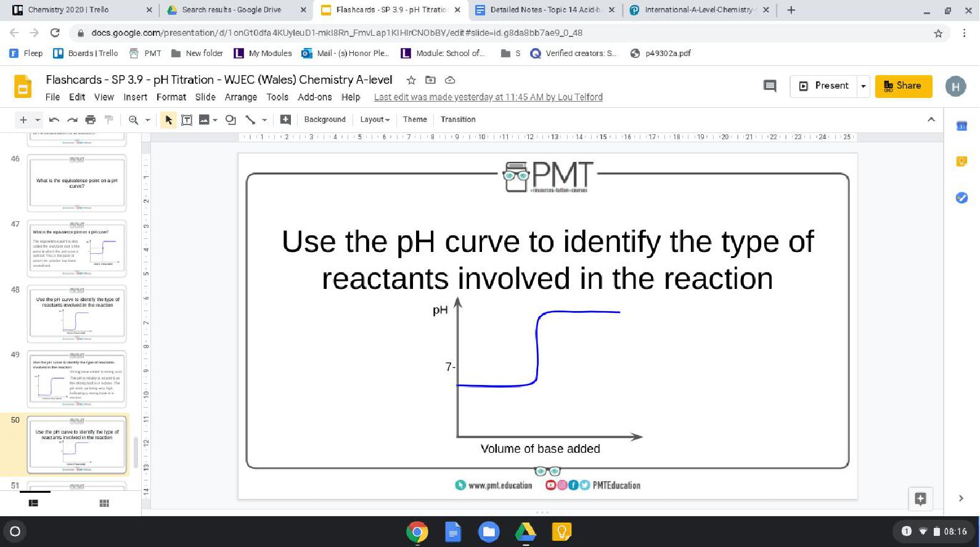Open the Insert menu
980x547 pixels.
pyautogui.click(x=135, y=97)
